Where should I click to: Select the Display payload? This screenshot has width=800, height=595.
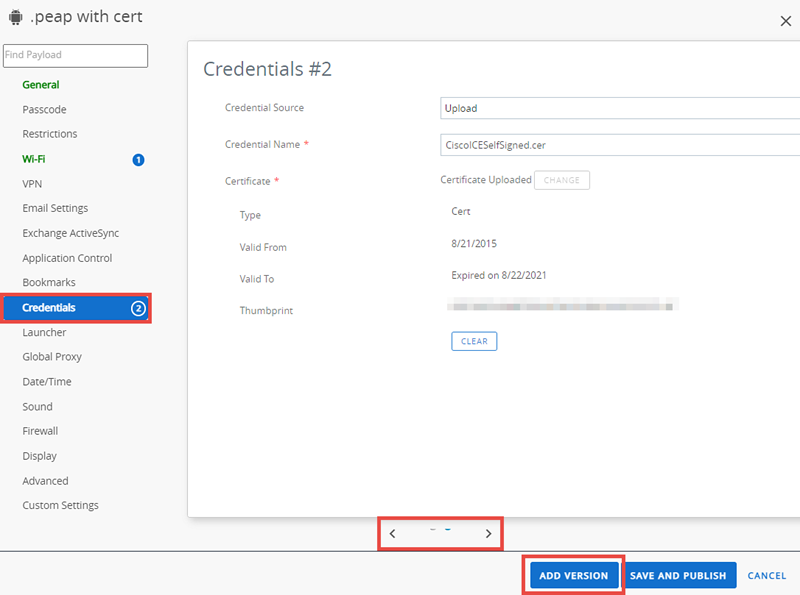click(39, 456)
